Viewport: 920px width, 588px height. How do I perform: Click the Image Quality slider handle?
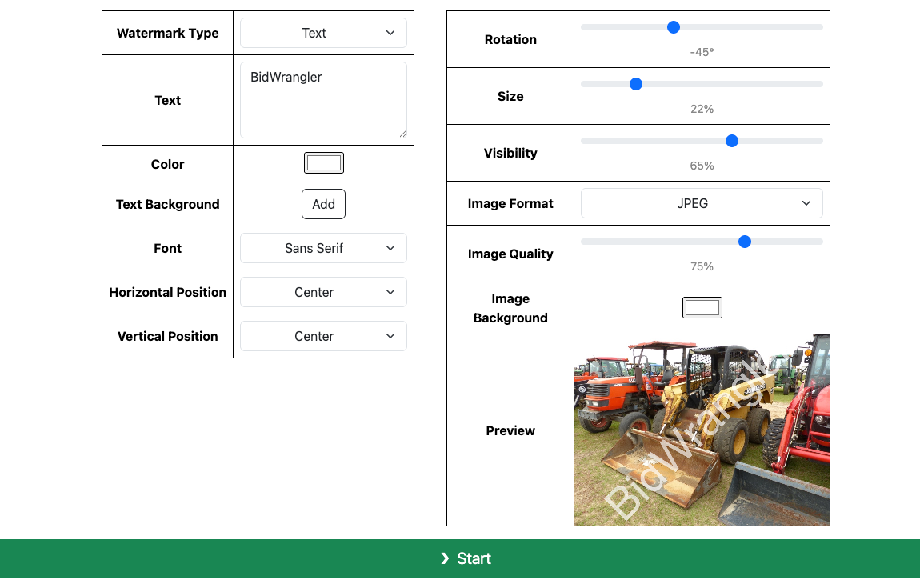pos(745,242)
